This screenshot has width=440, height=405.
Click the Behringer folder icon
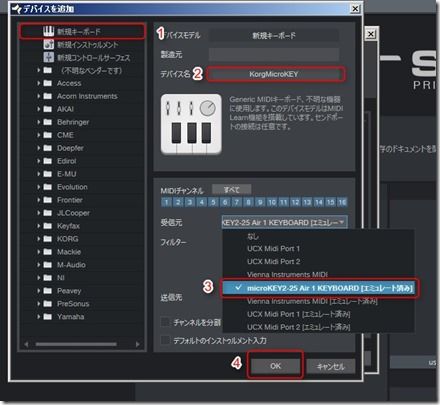[48, 122]
